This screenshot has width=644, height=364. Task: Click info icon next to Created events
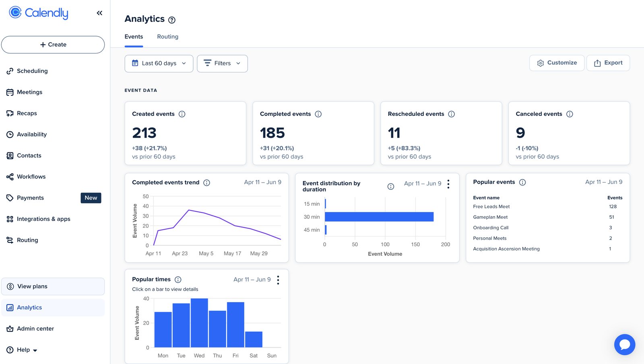(182, 114)
